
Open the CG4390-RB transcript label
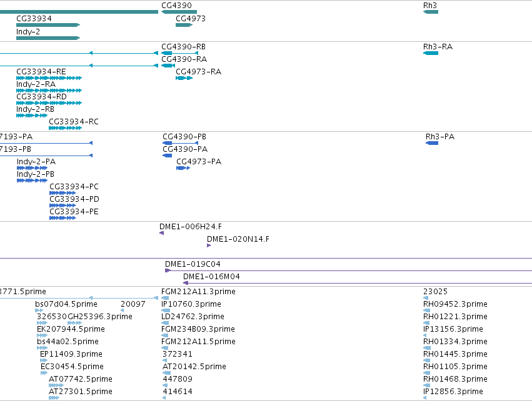pos(184,47)
